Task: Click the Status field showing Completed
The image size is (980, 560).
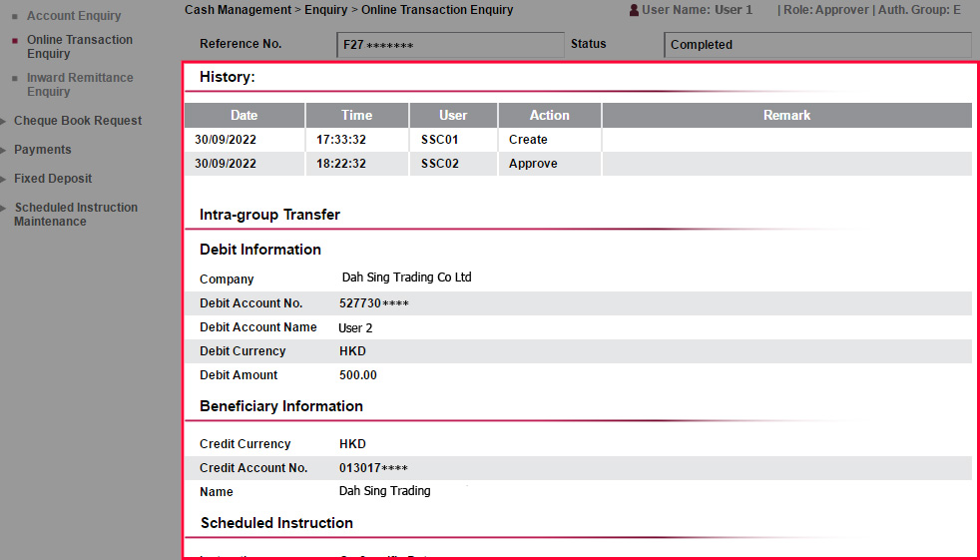Action: click(817, 45)
